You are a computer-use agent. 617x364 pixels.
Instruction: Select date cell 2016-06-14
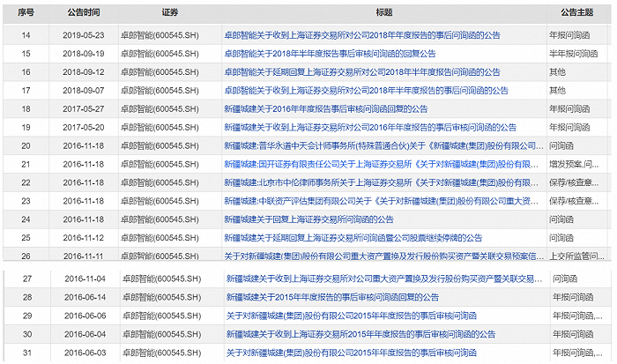point(85,298)
